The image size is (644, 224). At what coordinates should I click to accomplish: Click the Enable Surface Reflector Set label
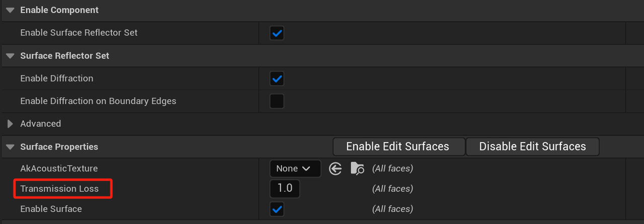pos(78,33)
